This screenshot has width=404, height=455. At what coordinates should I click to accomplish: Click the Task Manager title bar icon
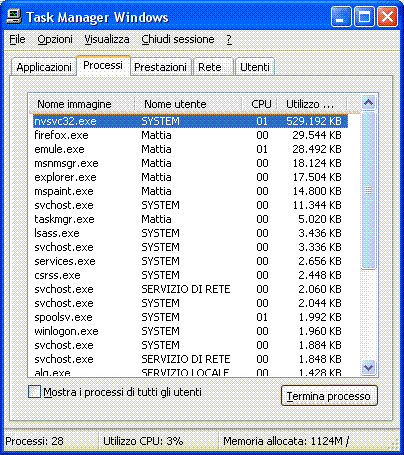14,16
